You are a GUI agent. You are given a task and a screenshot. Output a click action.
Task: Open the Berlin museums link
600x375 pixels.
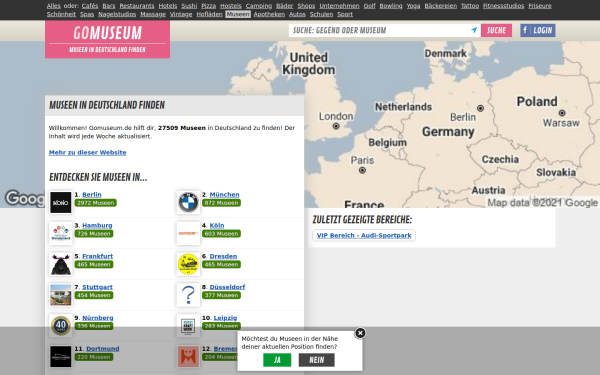pos(92,194)
